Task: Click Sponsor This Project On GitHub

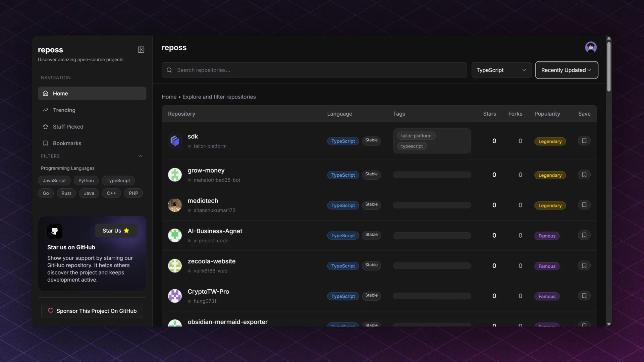Action: click(92, 311)
